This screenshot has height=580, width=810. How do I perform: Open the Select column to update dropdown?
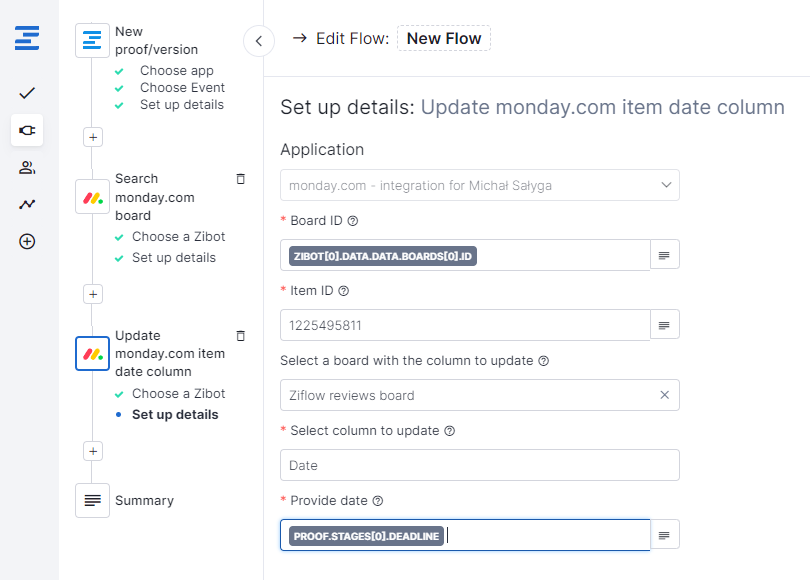point(479,465)
